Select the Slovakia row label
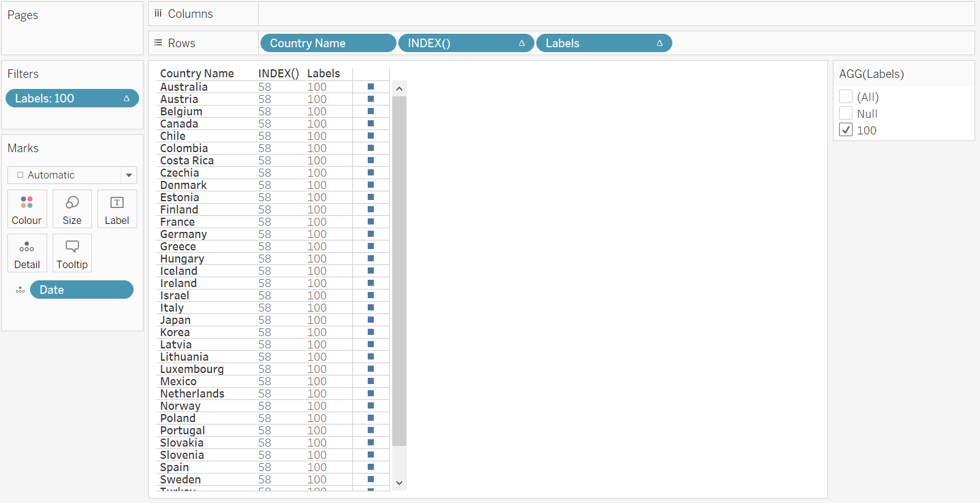 point(181,442)
